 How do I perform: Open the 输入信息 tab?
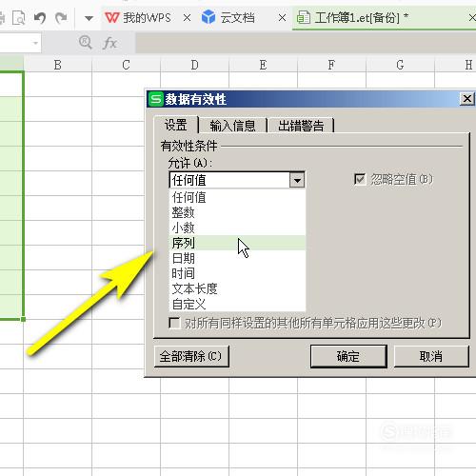232,126
